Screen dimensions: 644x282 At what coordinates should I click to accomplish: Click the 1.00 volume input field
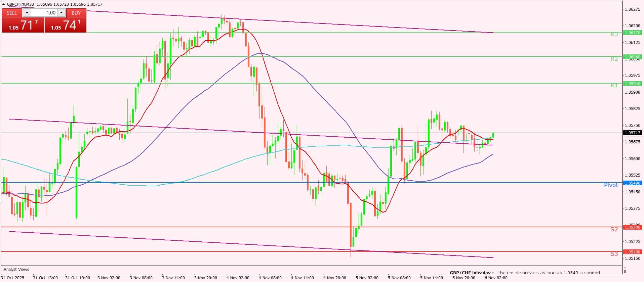(x=44, y=13)
